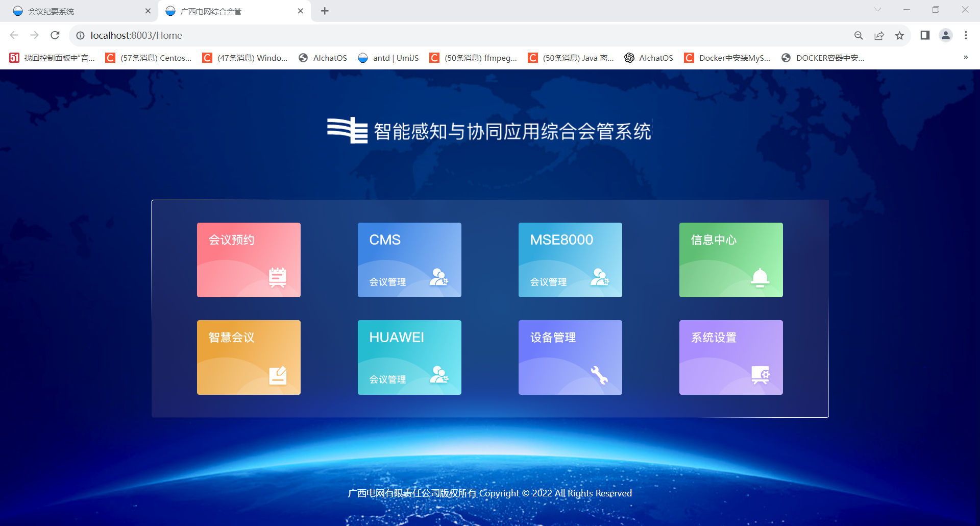
Task: Open the MSE8000 会议管理 card
Action: click(x=570, y=259)
